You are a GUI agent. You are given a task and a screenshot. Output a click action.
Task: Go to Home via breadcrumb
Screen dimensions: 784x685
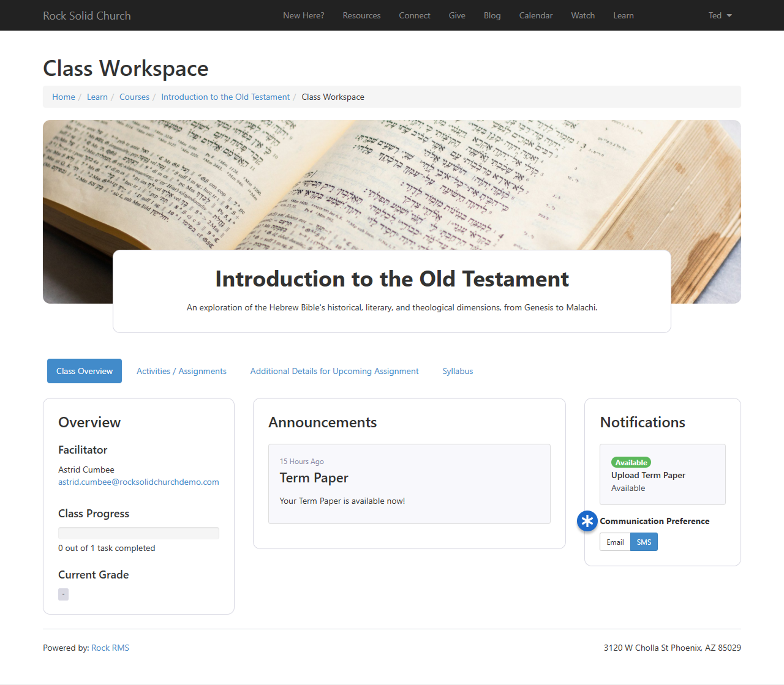point(64,97)
